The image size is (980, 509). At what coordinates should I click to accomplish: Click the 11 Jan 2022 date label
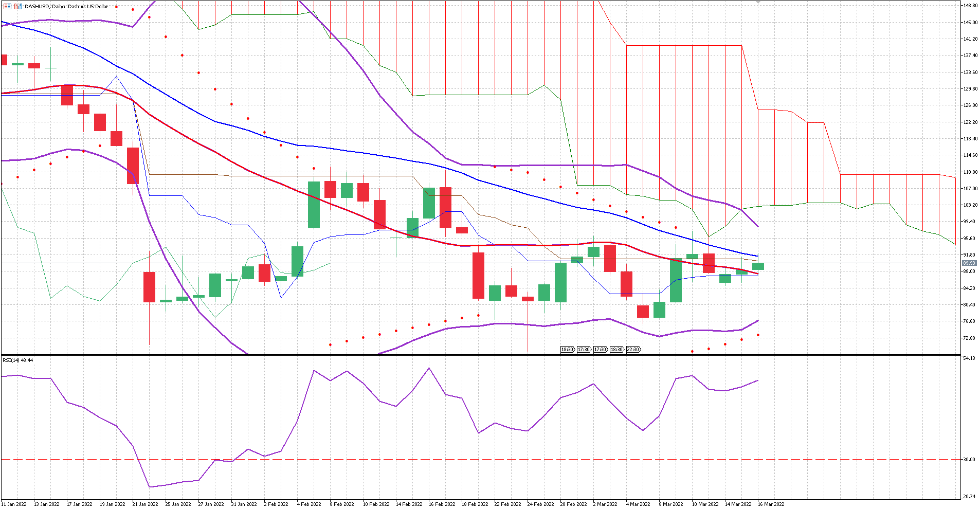[14, 504]
